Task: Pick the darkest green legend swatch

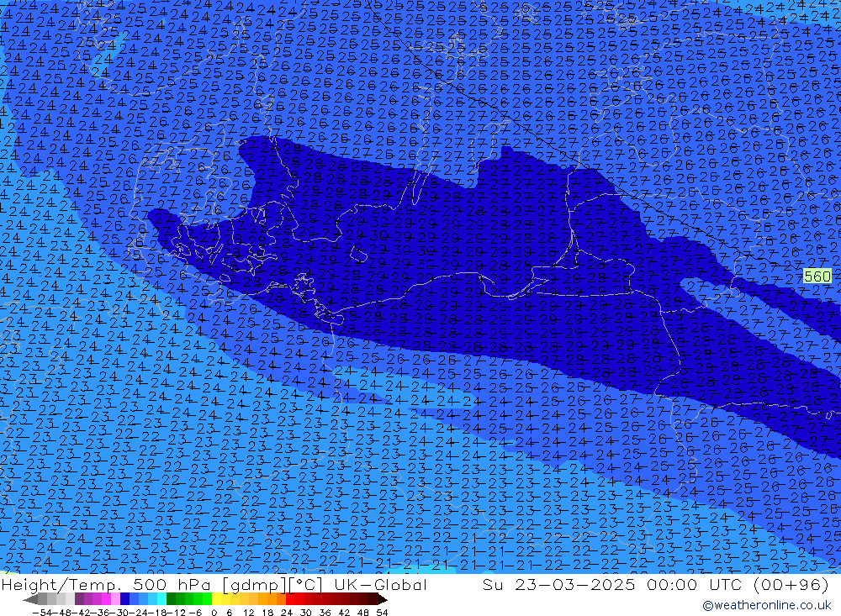Action: (x=171, y=599)
